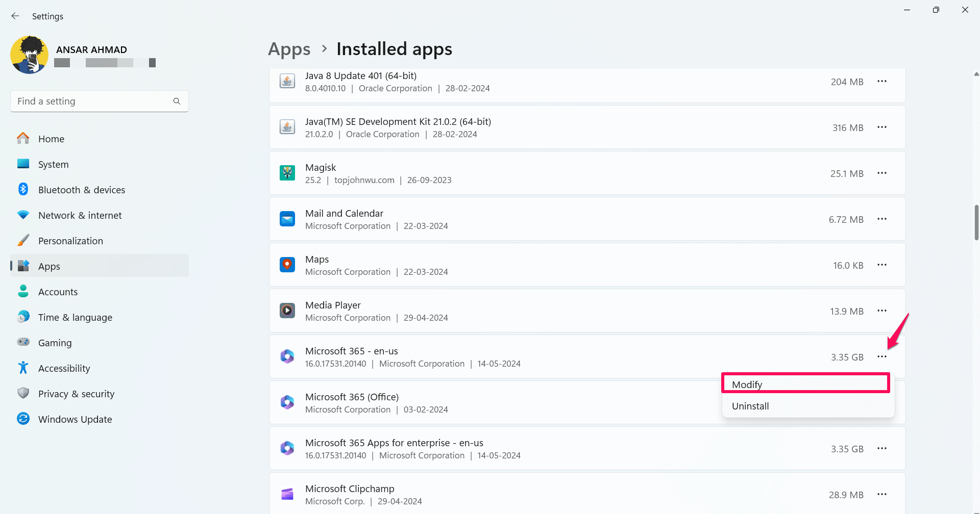
Task: Toggle more options for Microsoft 365 - en-us
Action: [x=882, y=357]
